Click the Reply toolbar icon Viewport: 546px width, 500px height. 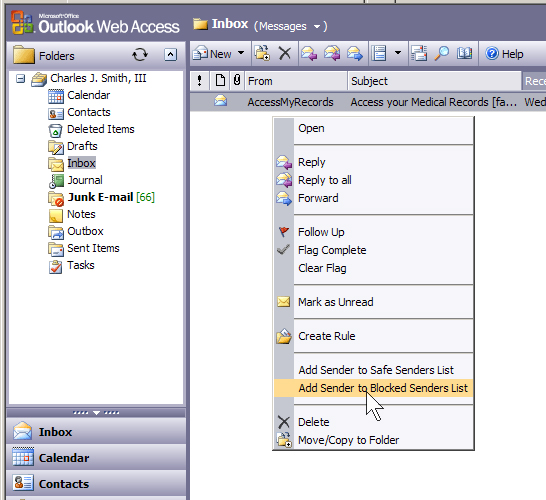tap(309, 54)
